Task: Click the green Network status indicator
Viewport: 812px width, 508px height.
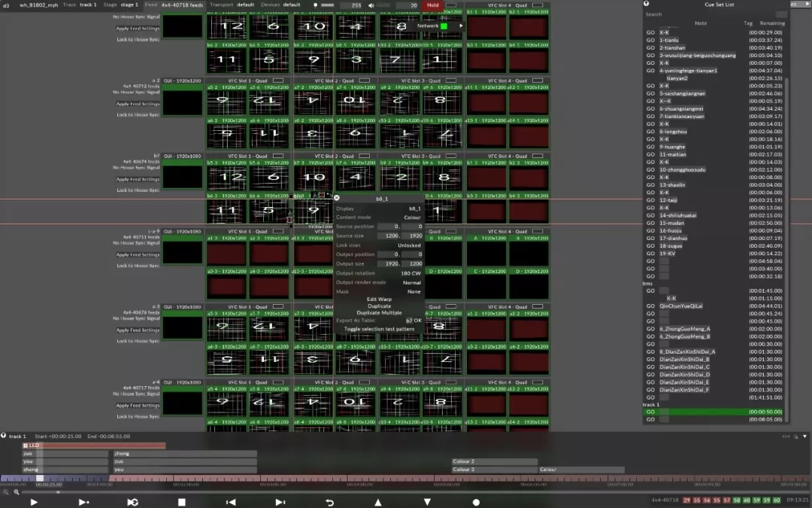Action: 444,26
